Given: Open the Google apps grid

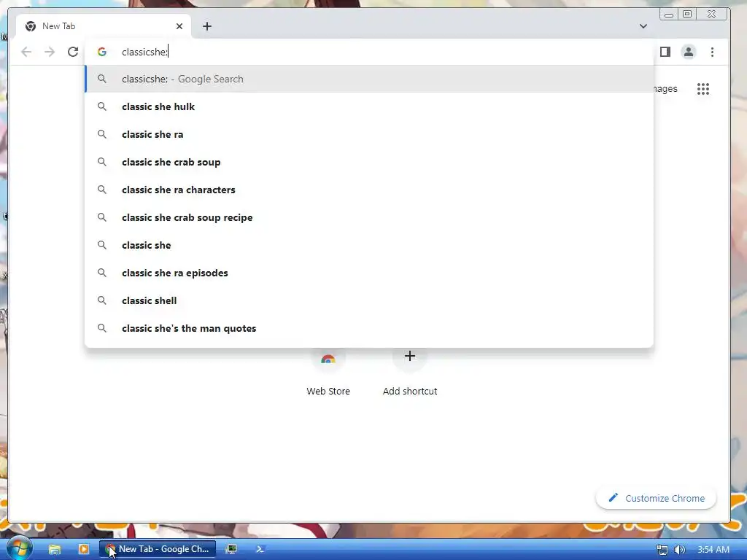Looking at the screenshot, I should (703, 89).
